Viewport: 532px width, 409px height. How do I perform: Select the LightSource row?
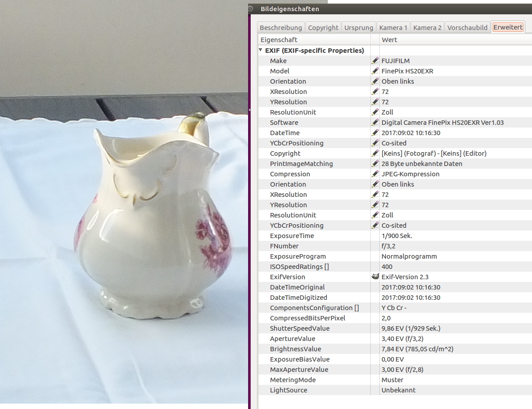coord(395,390)
